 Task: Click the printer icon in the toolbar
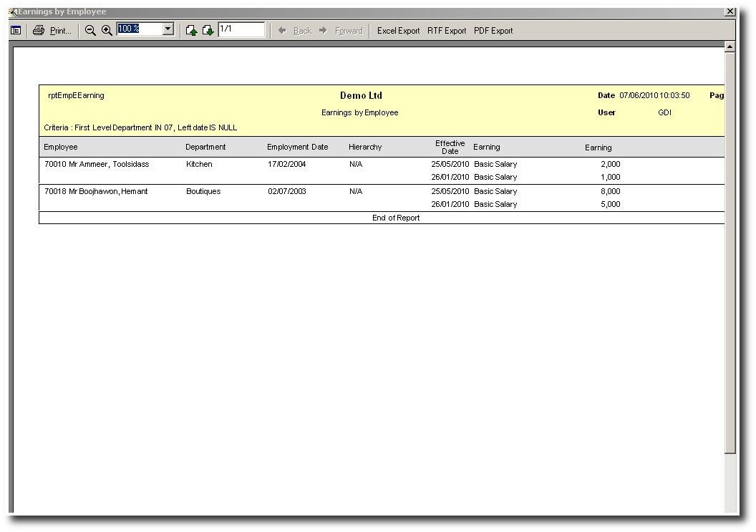[39, 31]
